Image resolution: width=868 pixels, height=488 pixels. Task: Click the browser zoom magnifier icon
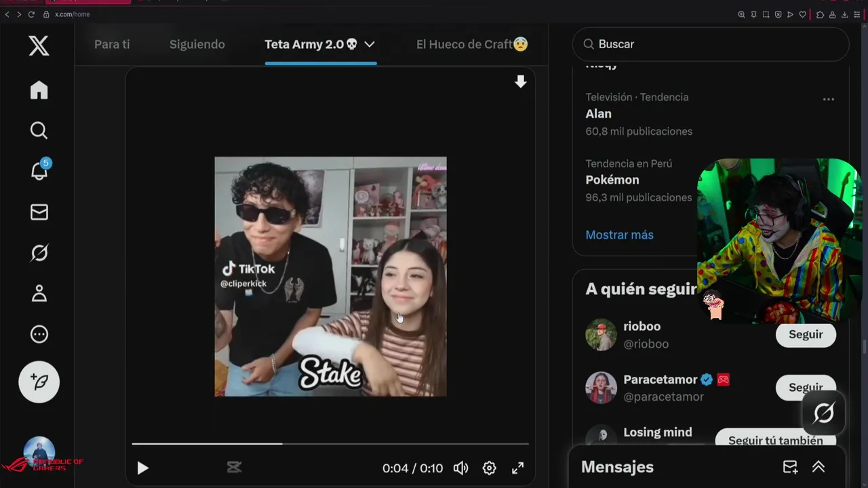coord(741,14)
